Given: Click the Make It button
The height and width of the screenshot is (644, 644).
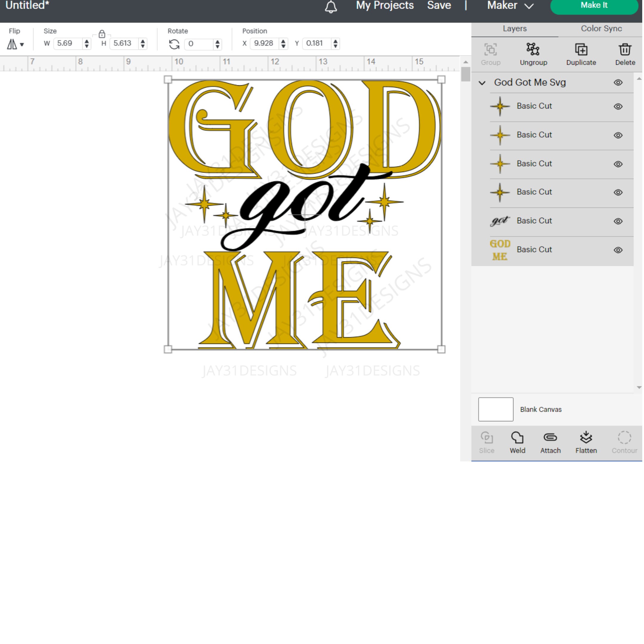Looking at the screenshot, I should point(594,5).
